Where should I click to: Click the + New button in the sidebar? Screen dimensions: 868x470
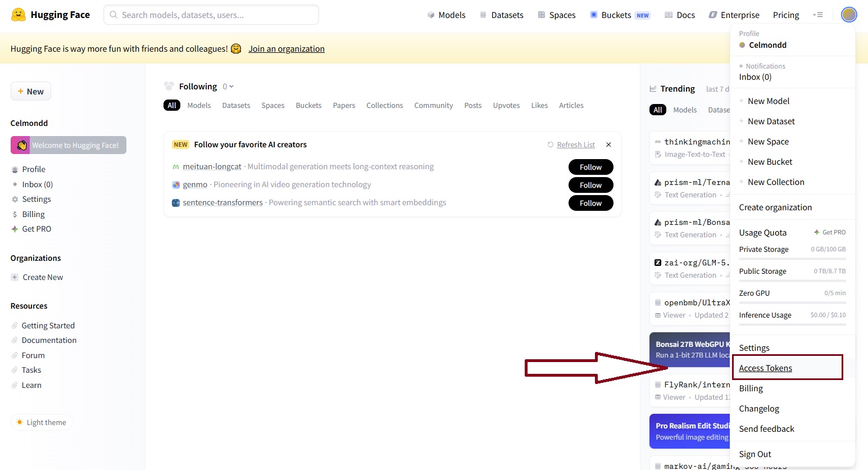[x=31, y=91]
